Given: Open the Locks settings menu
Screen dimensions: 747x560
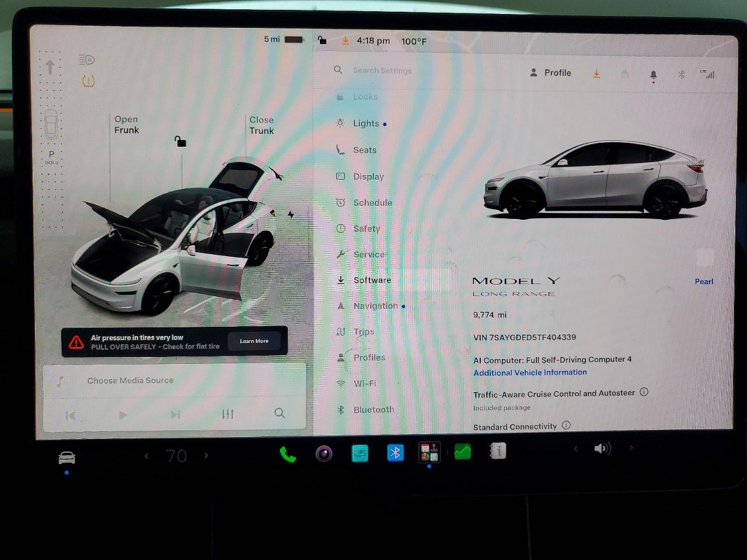Looking at the screenshot, I should (365, 97).
